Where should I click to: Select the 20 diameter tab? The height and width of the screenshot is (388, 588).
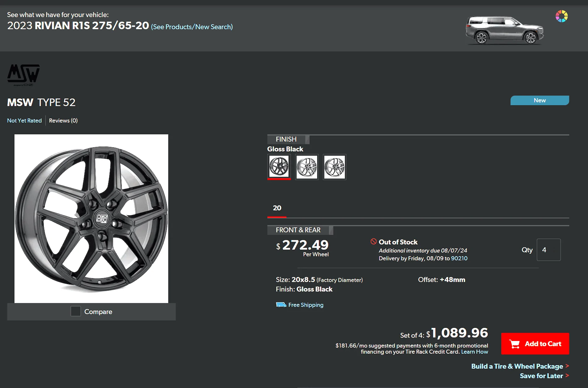coord(277,208)
